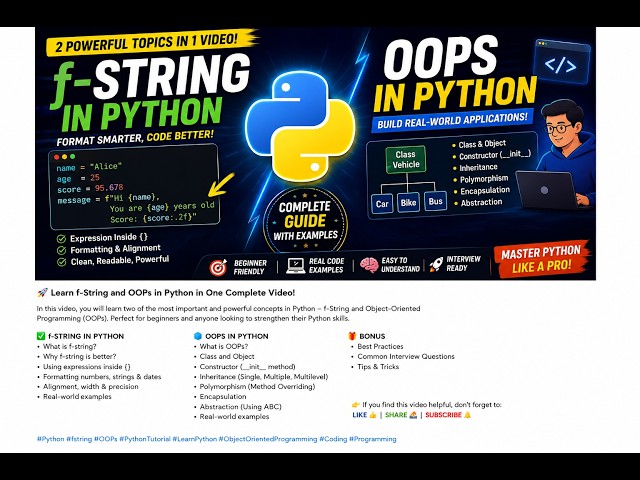This screenshot has width=640, height=480.
Task: Click the rocket emoji before the Learn f-String heading
Action: [42, 293]
